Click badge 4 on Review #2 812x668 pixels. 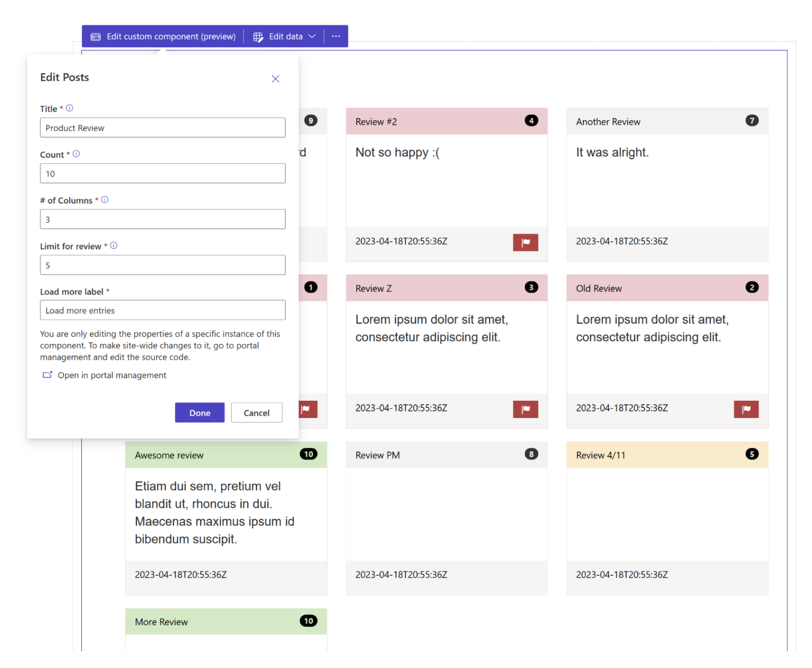[x=531, y=121]
